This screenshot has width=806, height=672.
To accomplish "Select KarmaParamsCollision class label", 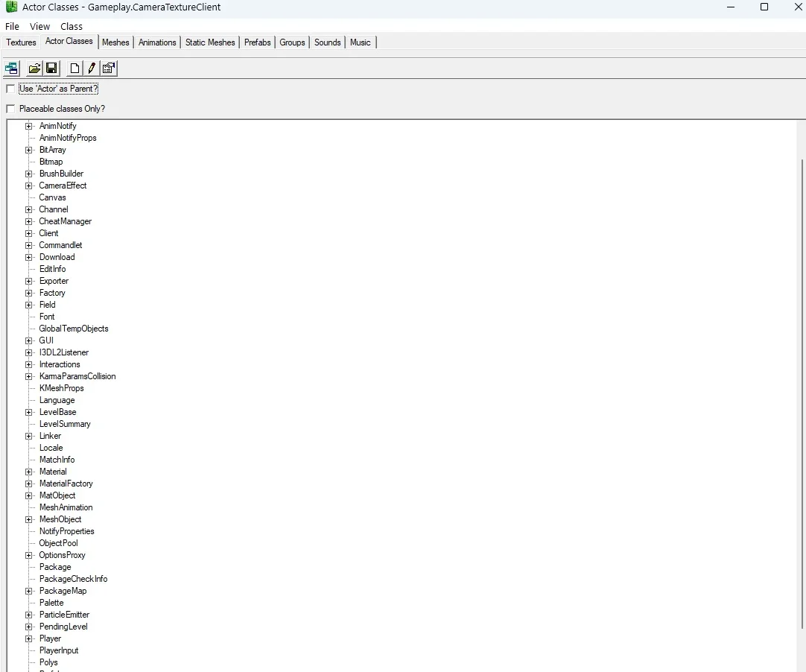I will click(77, 376).
